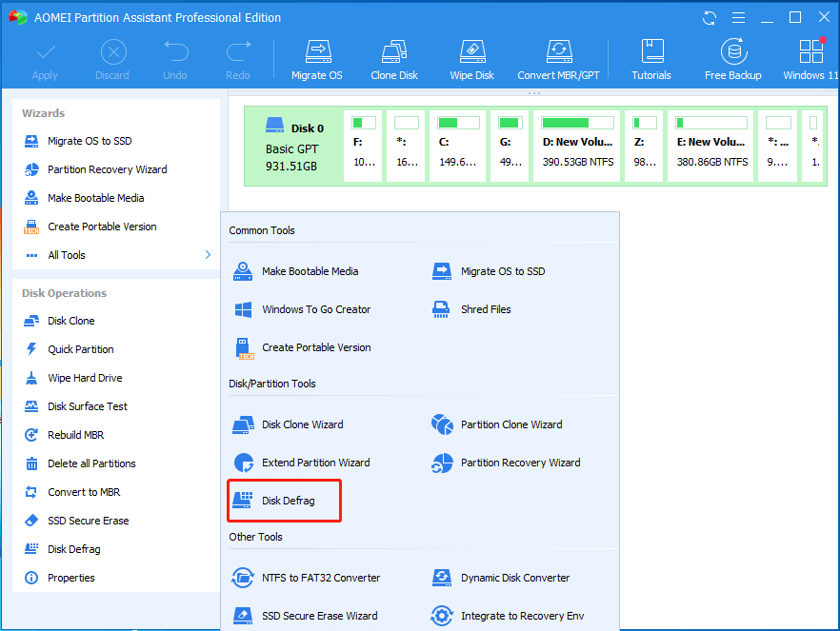
Task: Choose Shred Files in Common Tools
Action: (486, 309)
